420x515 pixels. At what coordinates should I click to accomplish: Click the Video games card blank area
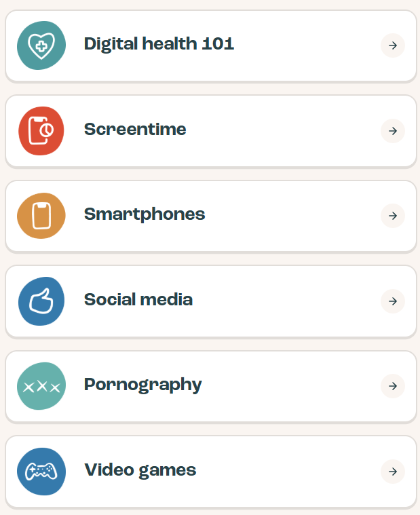[289, 472]
